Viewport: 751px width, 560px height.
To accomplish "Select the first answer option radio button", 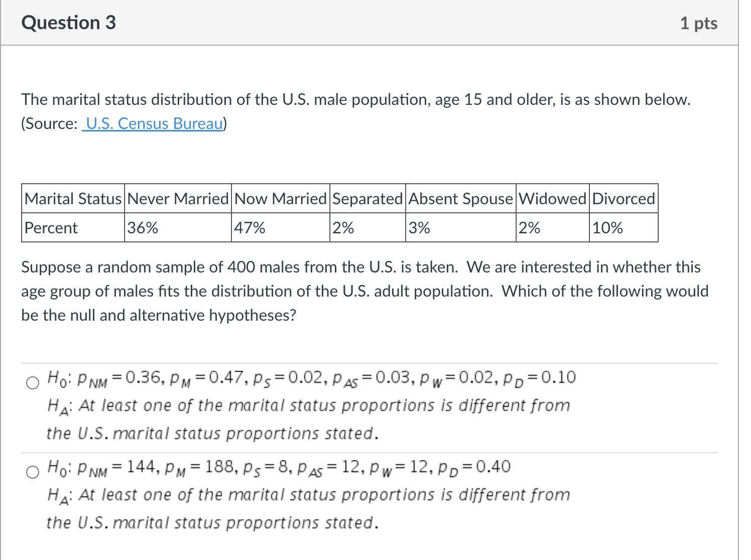I will [x=32, y=383].
